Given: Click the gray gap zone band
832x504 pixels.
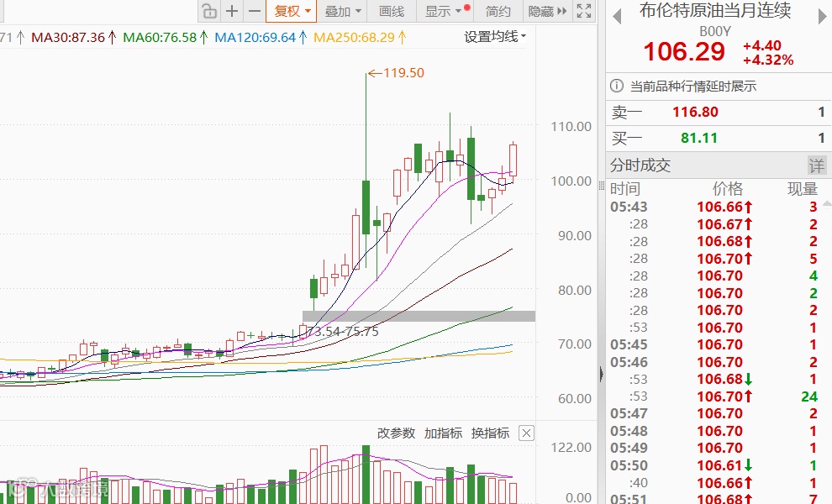Looking at the screenshot, I should 419,316.
